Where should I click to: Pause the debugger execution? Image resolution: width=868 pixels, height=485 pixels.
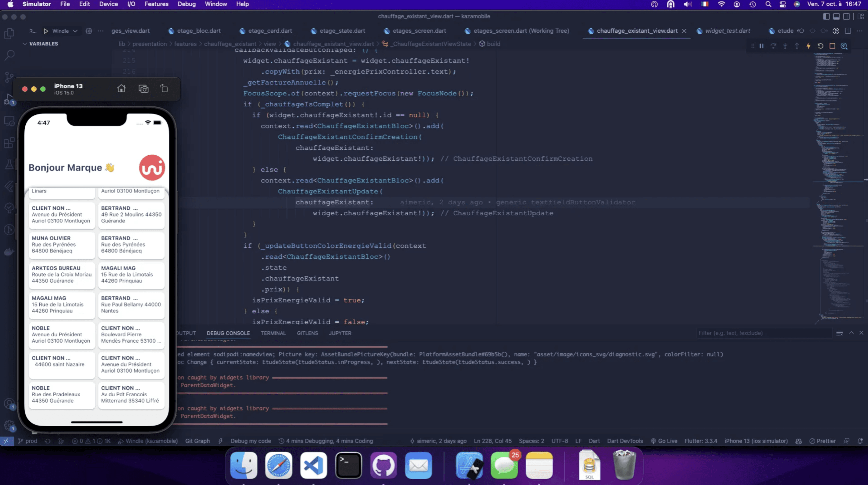[762, 46]
